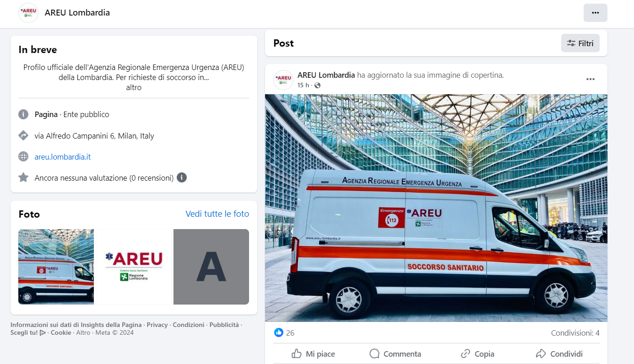
Task: Open the areu.lombardia.it website link
Action: [x=63, y=157]
